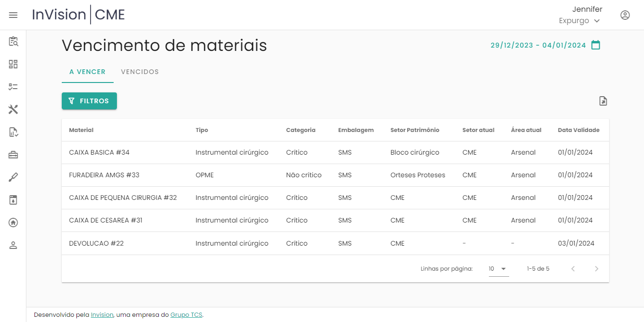Viewport: 644px width, 322px height.
Task: Select the crossed tools sidebar icon
Action: point(13,109)
